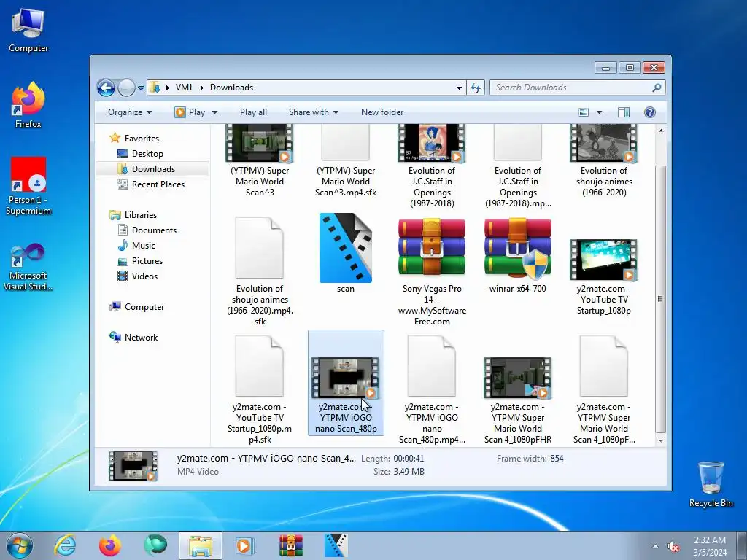Open the Organize menu
Image resolution: width=747 pixels, height=560 pixels.
pos(130,112)
